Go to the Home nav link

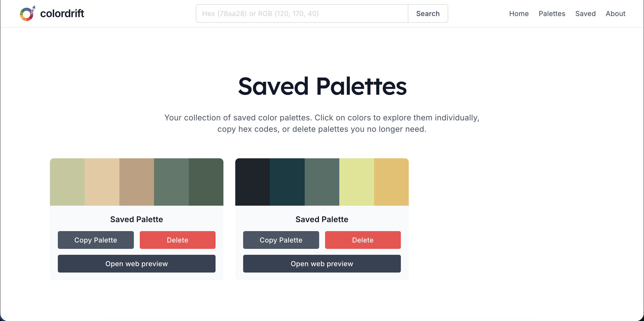tap(519, 14)
